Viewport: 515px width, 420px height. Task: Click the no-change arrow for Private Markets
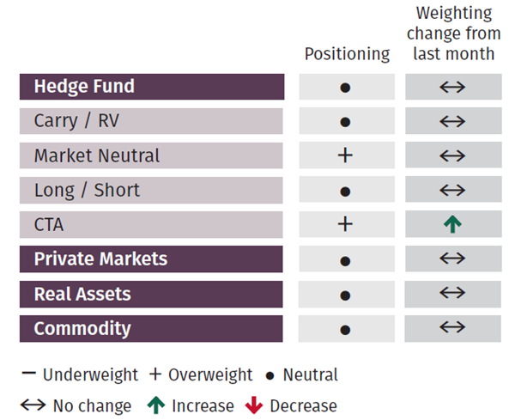pyautogui.click(x=452, y=259)
